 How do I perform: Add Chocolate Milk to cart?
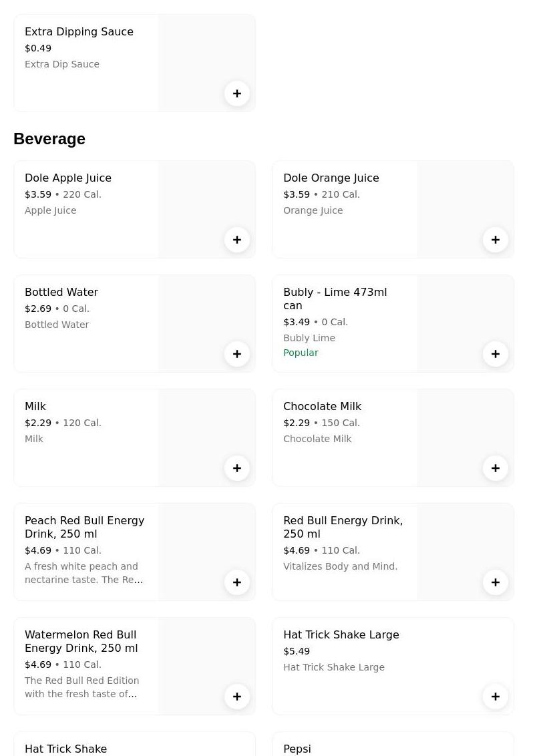click(496, 468)
